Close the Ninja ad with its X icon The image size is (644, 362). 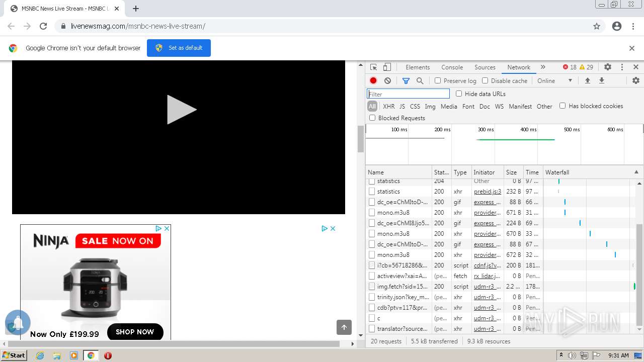click(x=167, y=228)
